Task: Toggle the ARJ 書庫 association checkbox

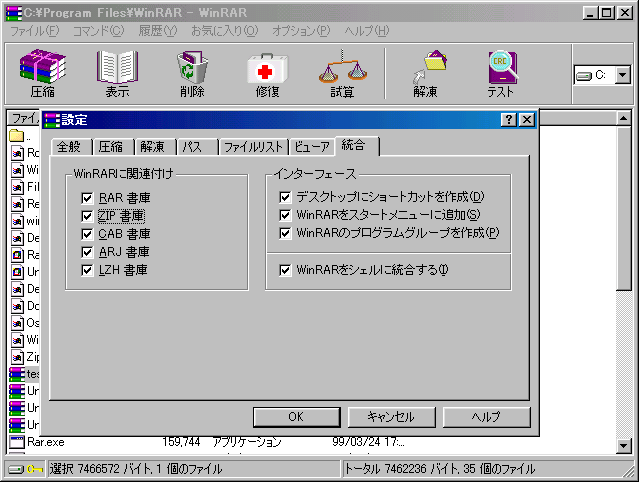Action: [x=87, y=252]
